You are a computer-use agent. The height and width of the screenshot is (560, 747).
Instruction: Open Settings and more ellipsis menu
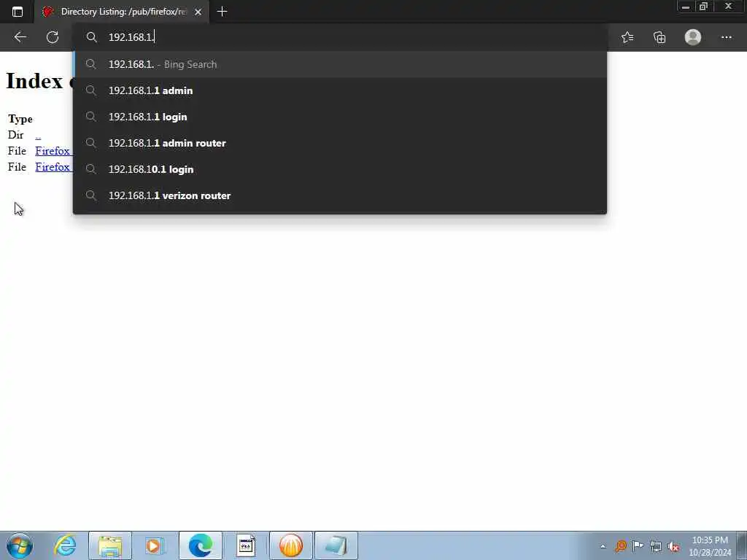[x=726, y=37]
